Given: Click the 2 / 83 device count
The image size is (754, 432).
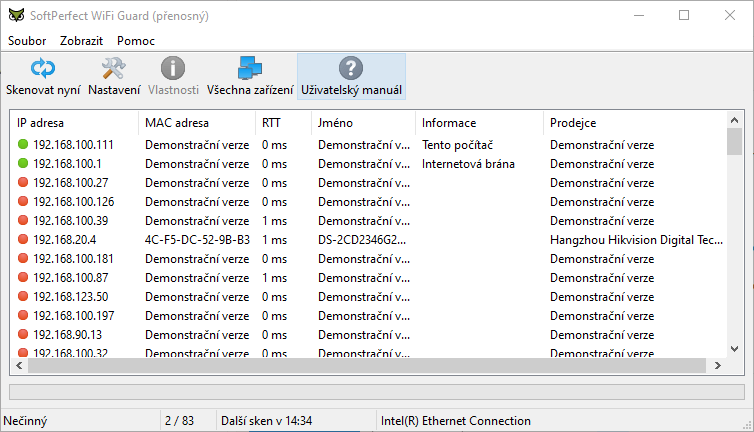Looking at the screenshot, I should [179, 421].
